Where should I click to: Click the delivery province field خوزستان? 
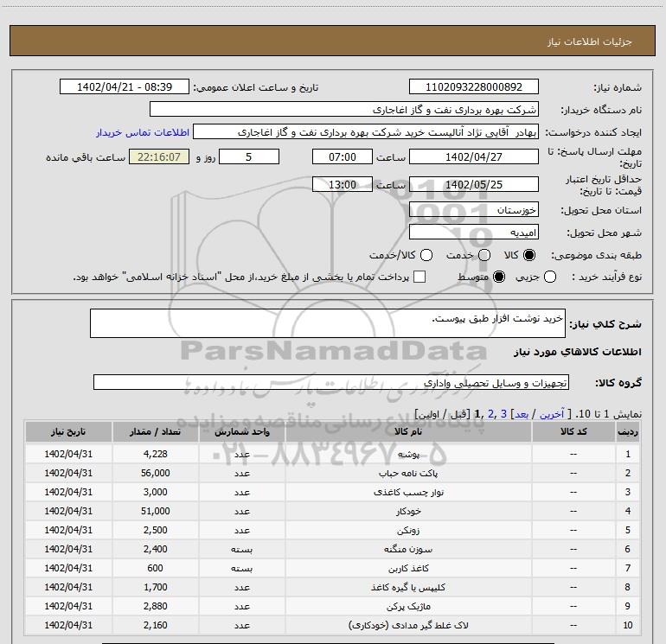[474, 210]
